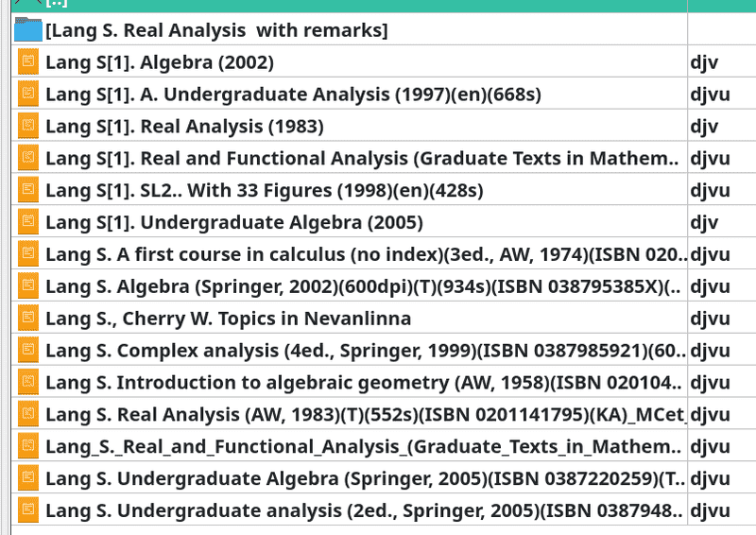The height and width of the screenshot is (535, 756).
Task: Select Lang S. Complex analysis (4ed., Springer, 1999)
Action: point(366,351)
